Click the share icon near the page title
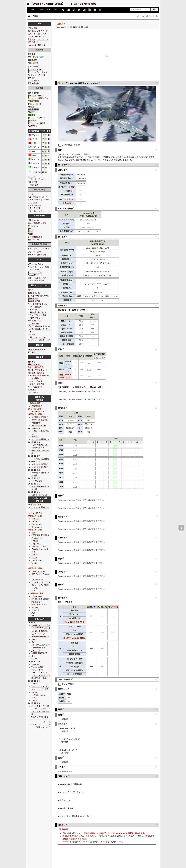186x868 pixels. [x=138, y=16]
